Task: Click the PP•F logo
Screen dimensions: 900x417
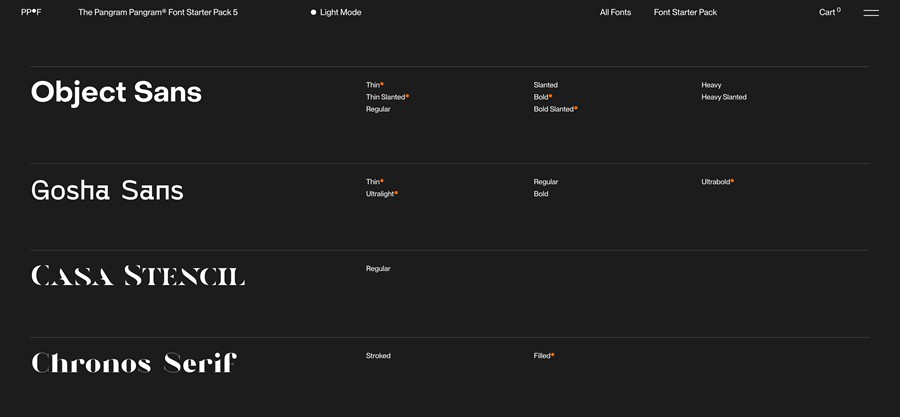Action: [31, 12]
